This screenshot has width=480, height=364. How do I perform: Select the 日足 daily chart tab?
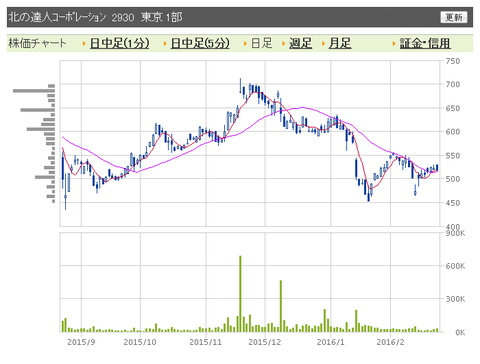262,43
